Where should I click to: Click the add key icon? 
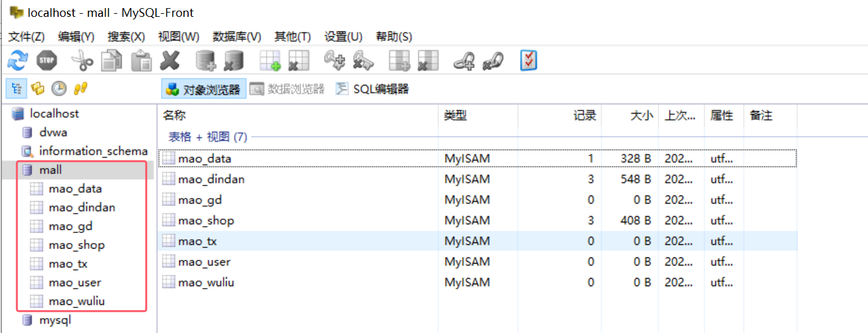(334, 61)
